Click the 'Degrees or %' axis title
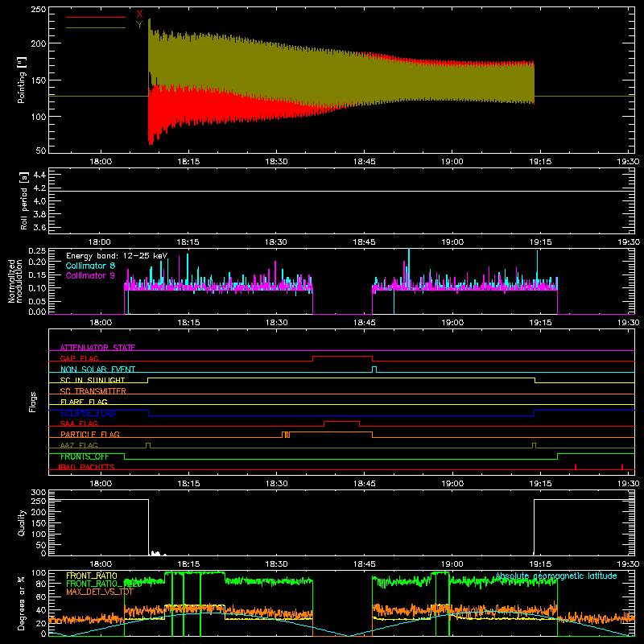Image resolution: width=644 pixels, height=644 pixels. [22, 603]
